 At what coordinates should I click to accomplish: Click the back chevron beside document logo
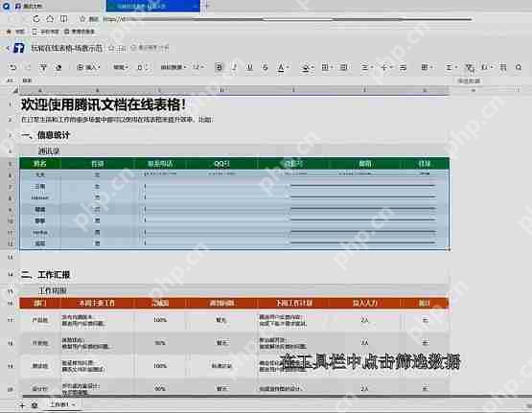pyautogui.click(x=8, y=49)
